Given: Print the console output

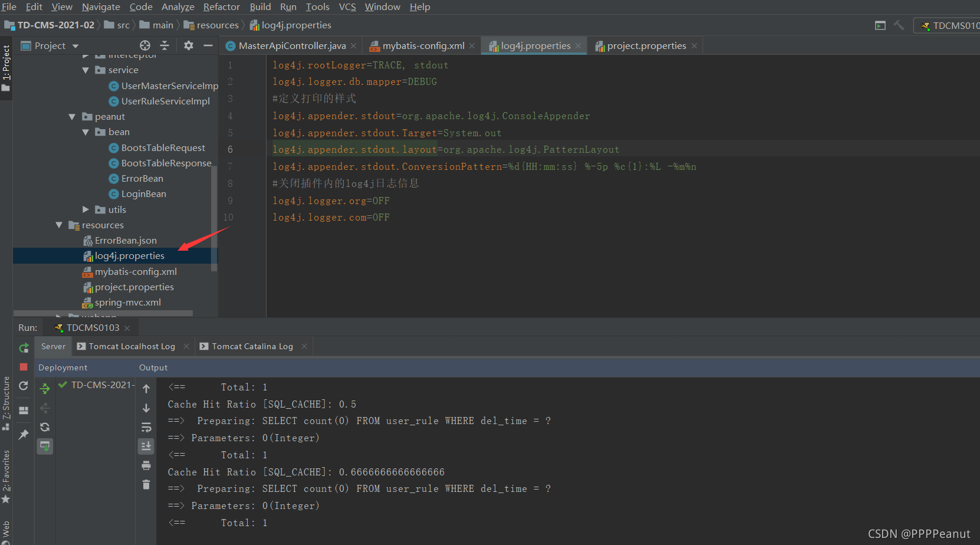Looking at the screenshot, I should tap(146, 465).
